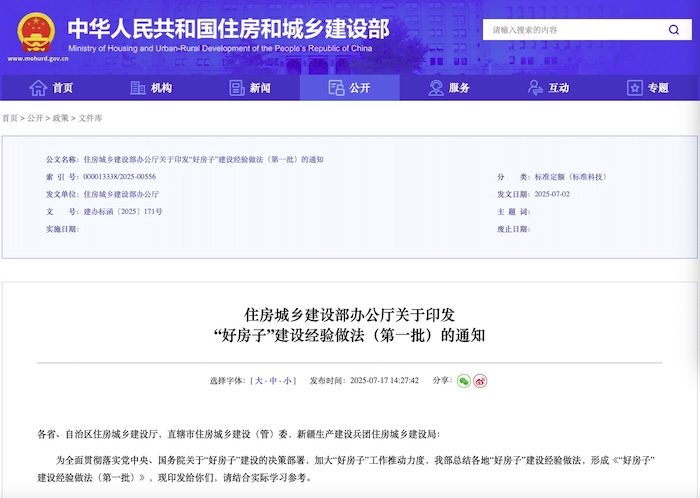Viewport: 700px width, 498px height.
Task: Click the 实施日期 label
Action: click(x=62, y=229)
